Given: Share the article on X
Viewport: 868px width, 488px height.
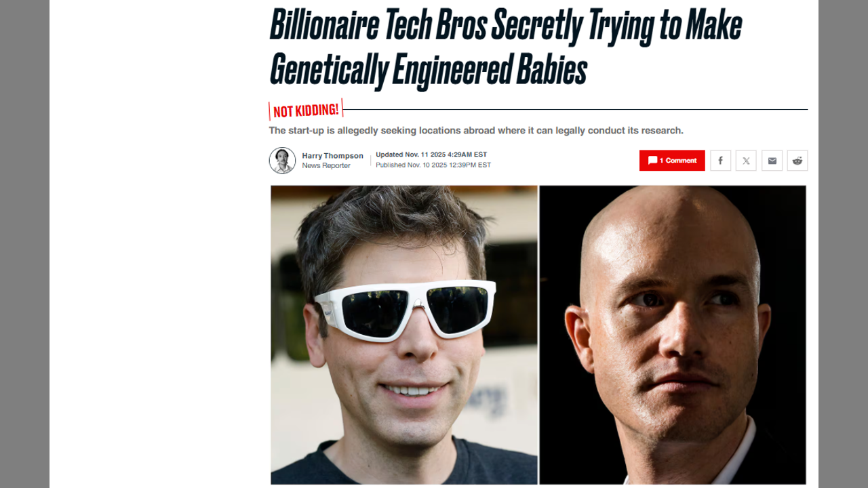Looking at the screenshot, I should (746, 161).
